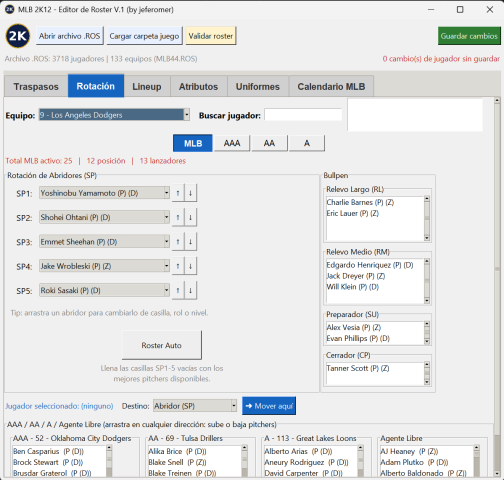This screenshot has height=480, width=504.
Task: Click the up arrow beside SP2
Action: 178,217
